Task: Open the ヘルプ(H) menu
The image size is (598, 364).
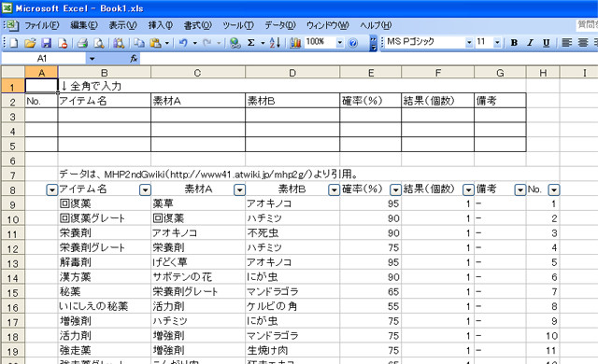Action: pyautogui.click(x=376, y=25)
